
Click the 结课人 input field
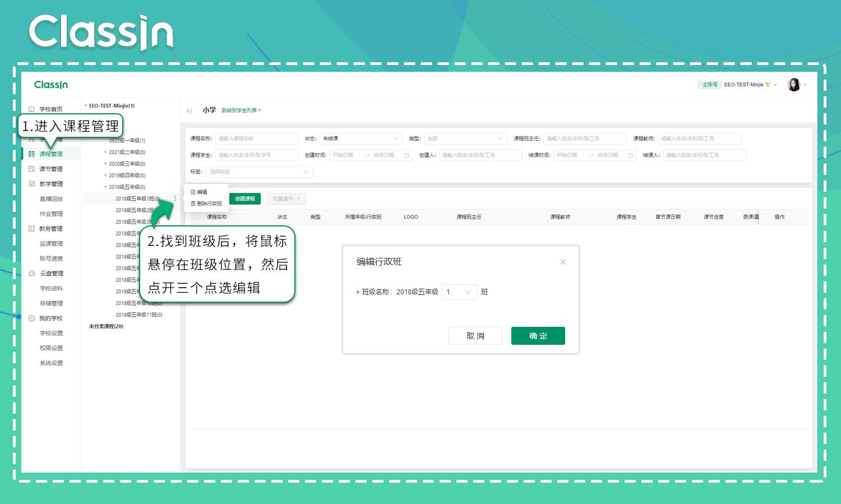click(x=704, y=155)
